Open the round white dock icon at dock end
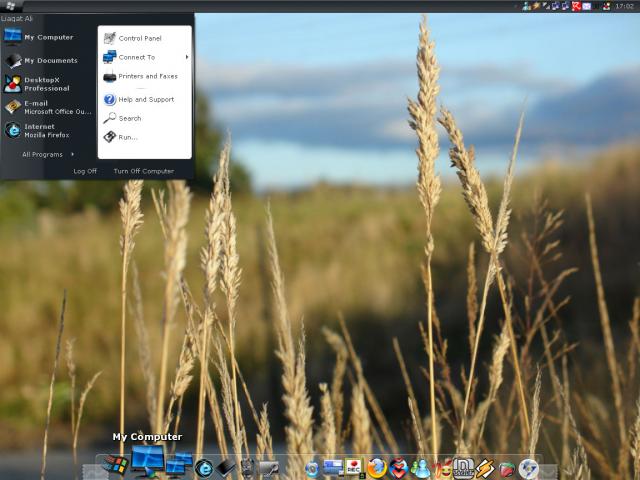 [529, 469]
